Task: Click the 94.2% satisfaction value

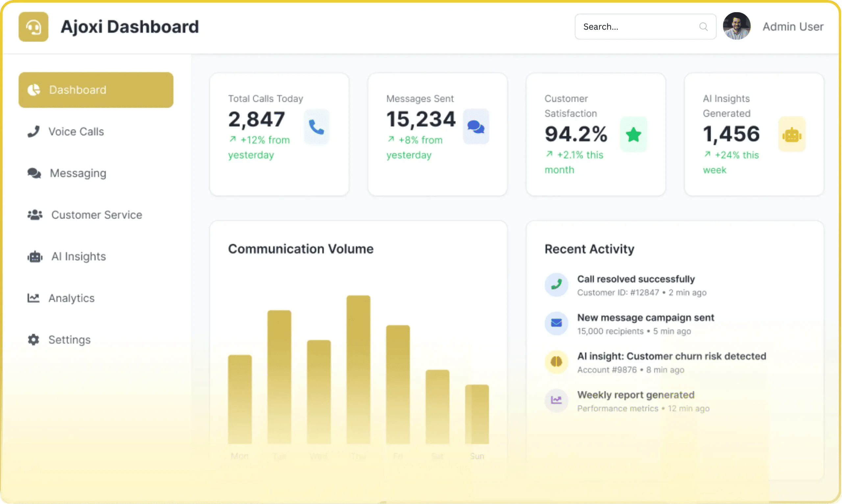Action: point(576,134)
